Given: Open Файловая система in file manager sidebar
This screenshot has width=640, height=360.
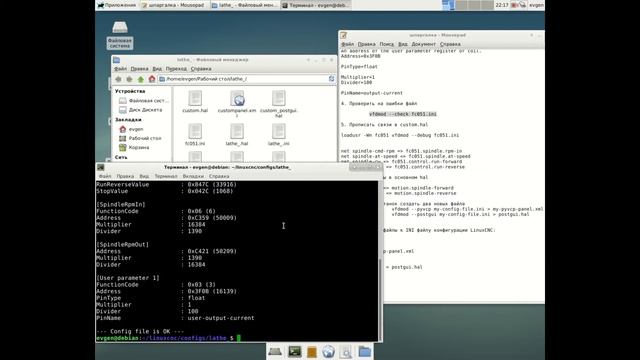Looking at the screenshot, I should [144, 100].
